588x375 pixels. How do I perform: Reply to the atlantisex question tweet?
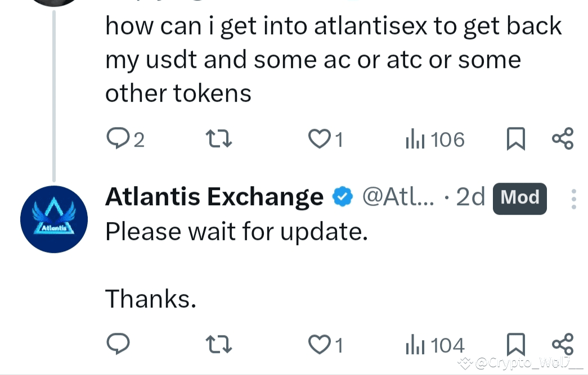pos(118,138)
